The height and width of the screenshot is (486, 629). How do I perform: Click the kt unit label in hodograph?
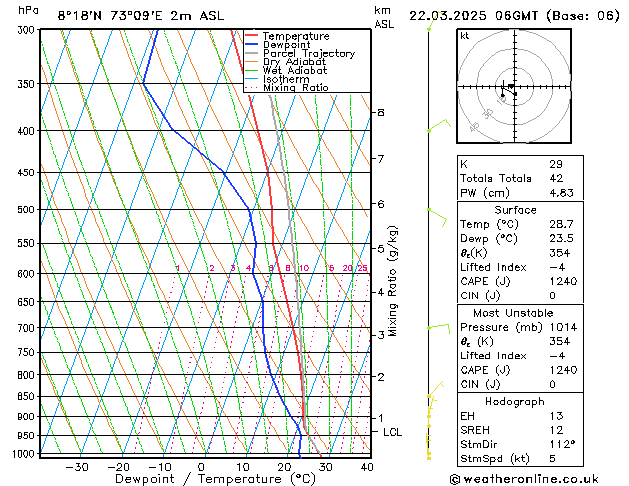click(465, 36)
